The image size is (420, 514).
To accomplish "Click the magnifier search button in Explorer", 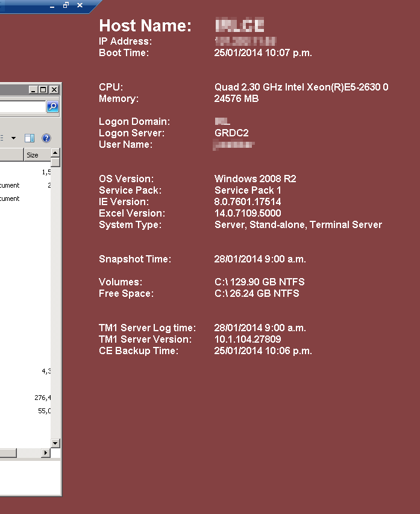I will 52,107.
